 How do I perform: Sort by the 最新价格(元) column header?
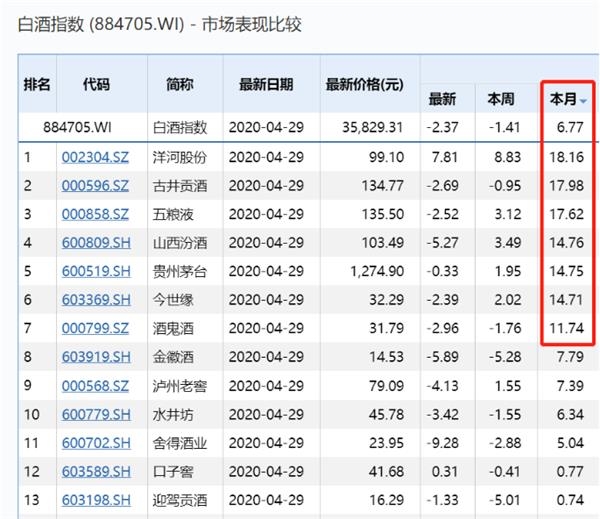[x=365, y=84]
